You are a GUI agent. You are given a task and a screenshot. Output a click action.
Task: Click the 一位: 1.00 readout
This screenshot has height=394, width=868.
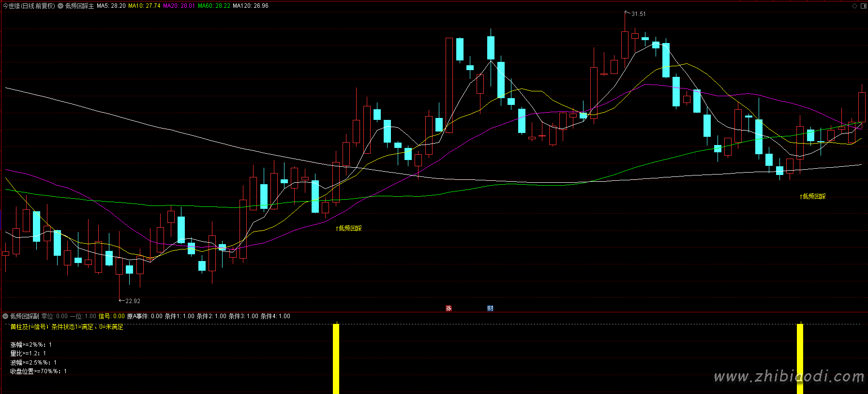(83, 316)
